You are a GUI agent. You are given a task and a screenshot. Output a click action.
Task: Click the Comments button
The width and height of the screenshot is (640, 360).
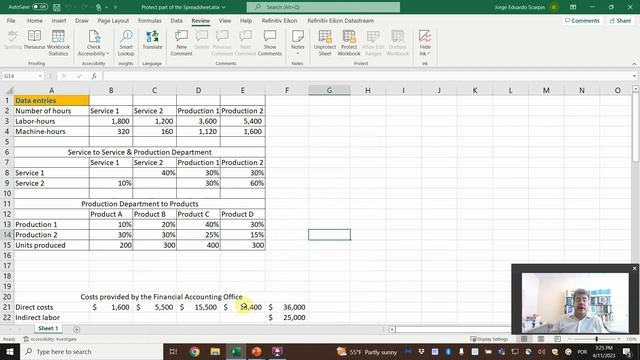(x=582, y=20)
